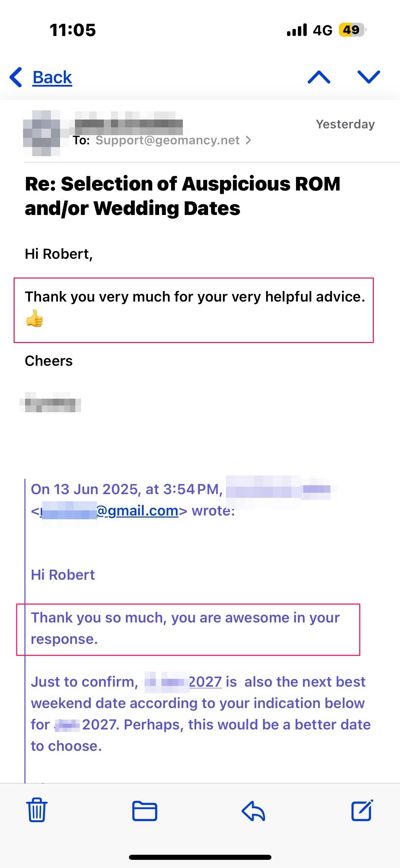Tap the thumbs-up emoji in message
The image size is (400, 868).
pos(34,318)
